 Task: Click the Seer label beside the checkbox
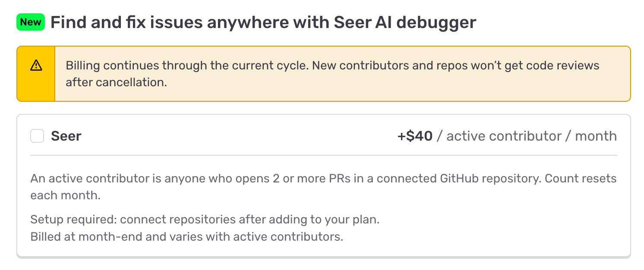(x=66, y=136)
